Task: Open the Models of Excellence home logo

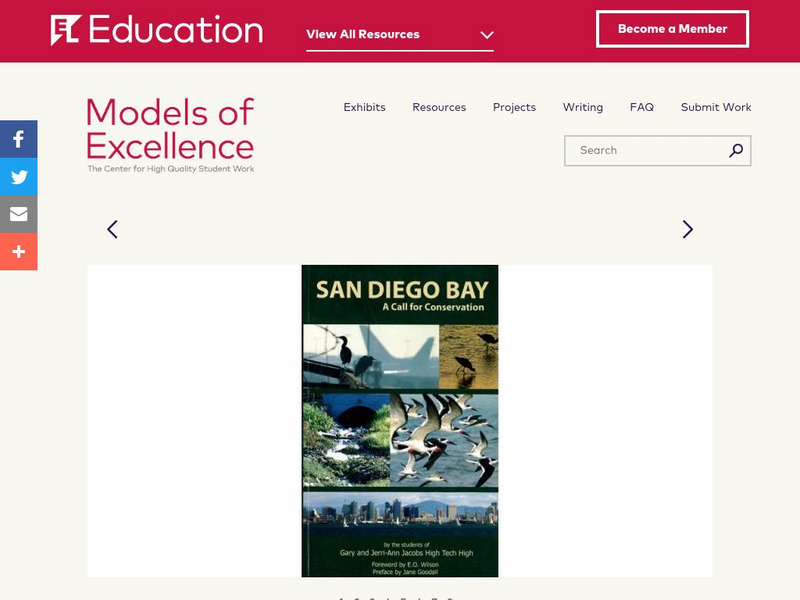Action: 170,135
